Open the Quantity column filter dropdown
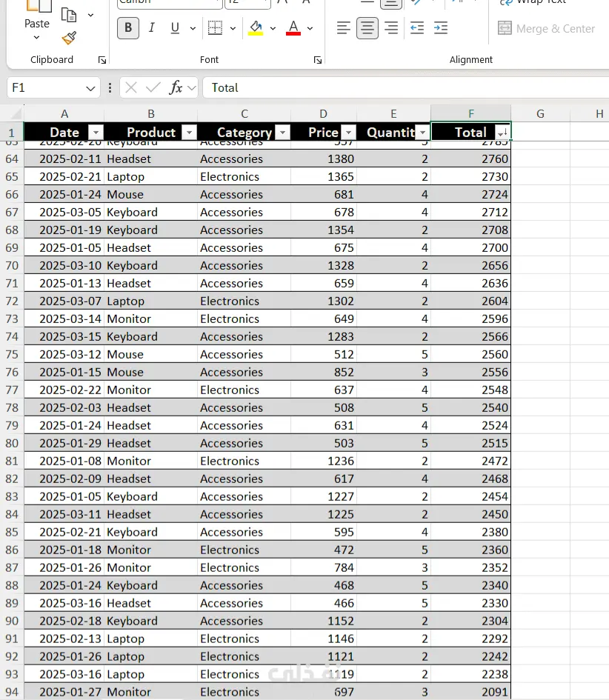This screenshot has width=609, height=700. click(423, 132)
